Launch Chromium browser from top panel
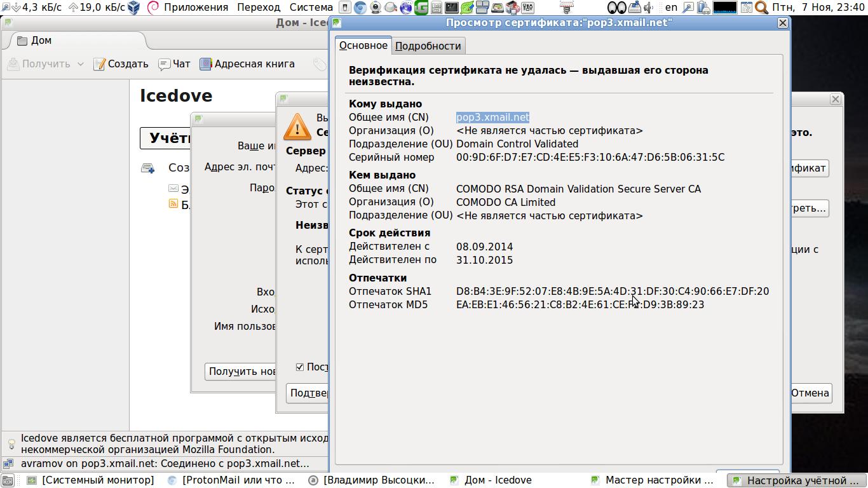868x488 pixels. point(360,8)
